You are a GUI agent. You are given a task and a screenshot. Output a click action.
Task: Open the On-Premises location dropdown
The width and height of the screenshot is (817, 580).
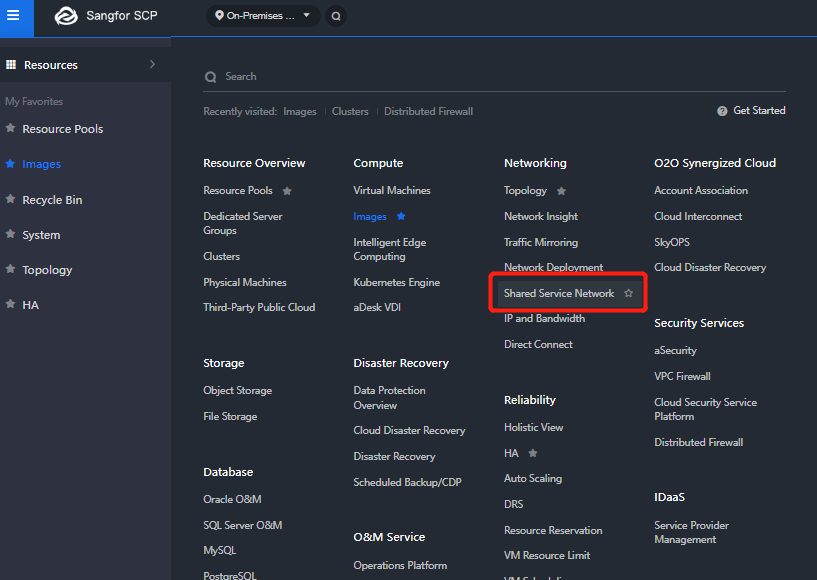point(263,16)
